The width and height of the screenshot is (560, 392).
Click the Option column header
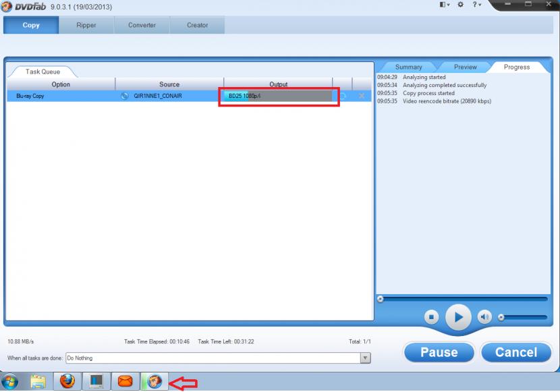click(x=61, y=84)
